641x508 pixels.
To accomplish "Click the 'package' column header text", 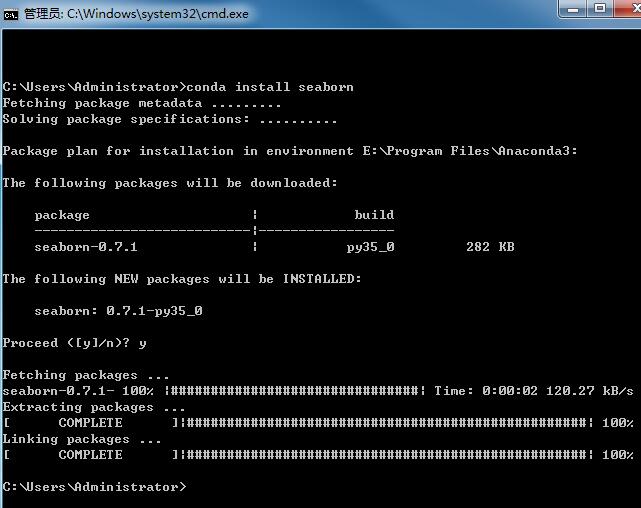I will pos(62,215).
